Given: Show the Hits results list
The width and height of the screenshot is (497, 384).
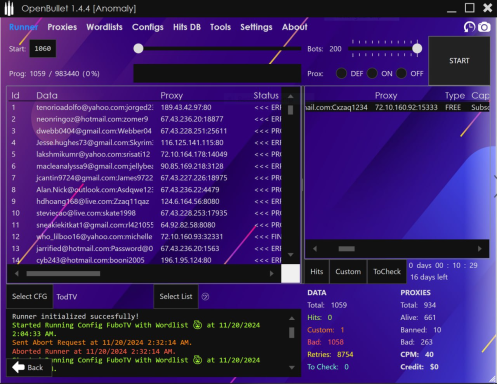Looking at the screenshot, I should pos(317,272).
